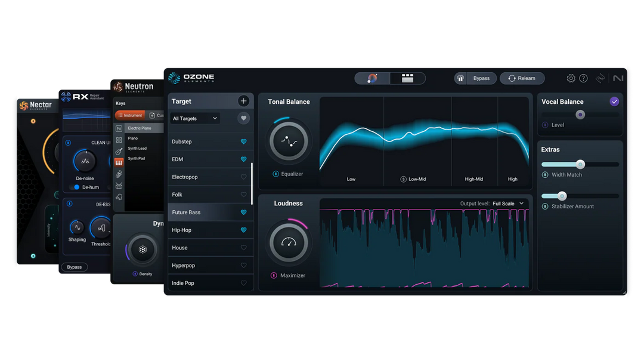Toggle De-ess power in RX
The height and width of the screenshot is (363, 644).
(69, 204)
